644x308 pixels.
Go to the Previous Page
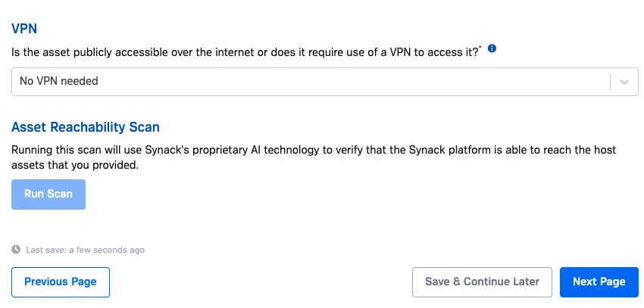(61, 282)
